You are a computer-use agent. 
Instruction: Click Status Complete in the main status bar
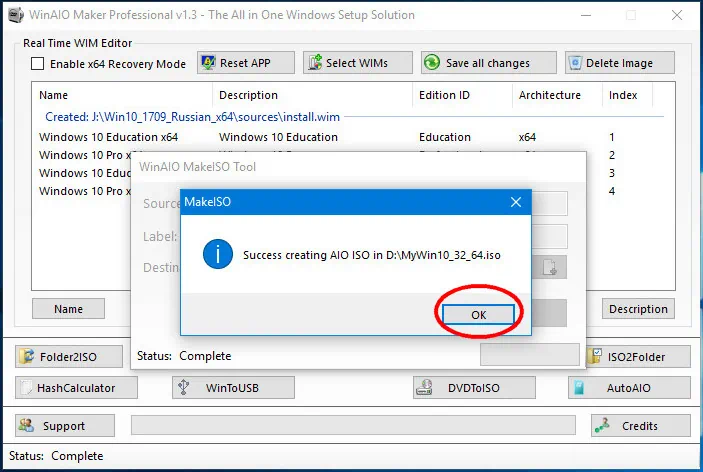coord(56,456)
